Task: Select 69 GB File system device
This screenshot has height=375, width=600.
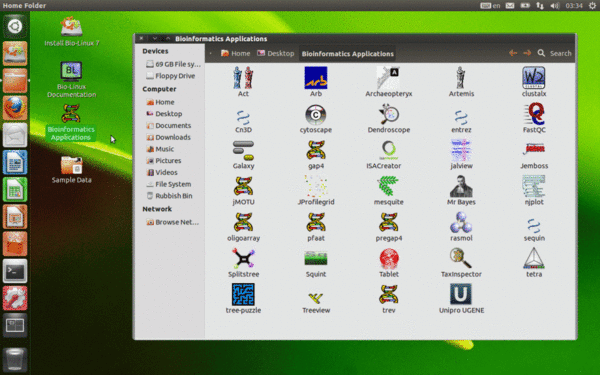Action: point(173,64)
